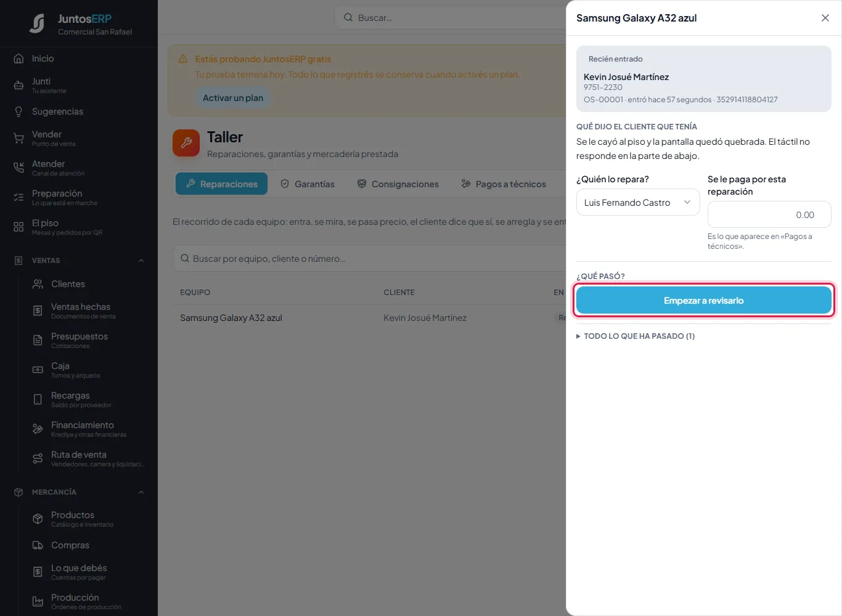Screen dimensions: 842x616
Task: Click the equipo, cliente o número search field
Action: click(370, 258)
